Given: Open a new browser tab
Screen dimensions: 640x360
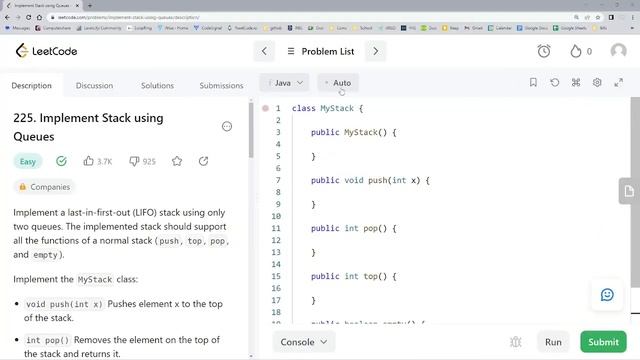Looking at the screenshot, I should [x=90, y=6].
